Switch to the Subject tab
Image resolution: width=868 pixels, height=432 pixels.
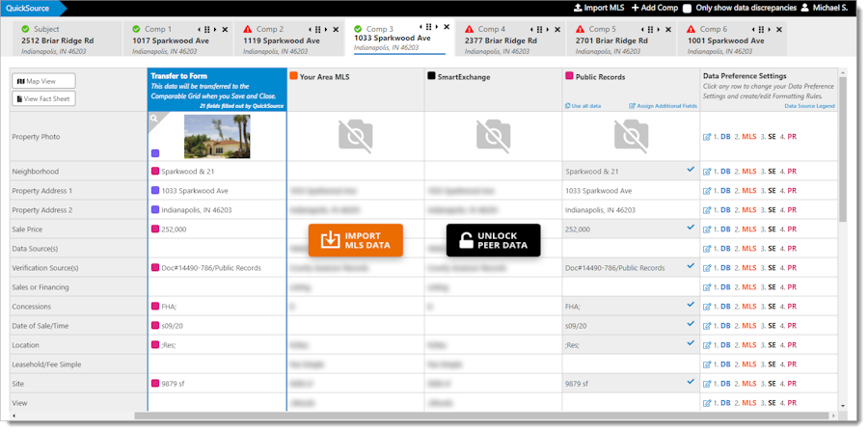[67, 40]
